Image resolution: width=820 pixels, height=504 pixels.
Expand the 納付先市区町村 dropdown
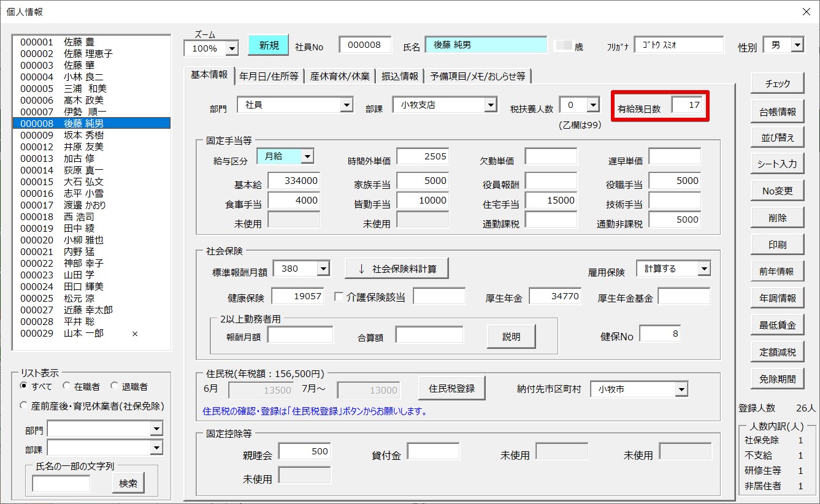click(681, 389)
